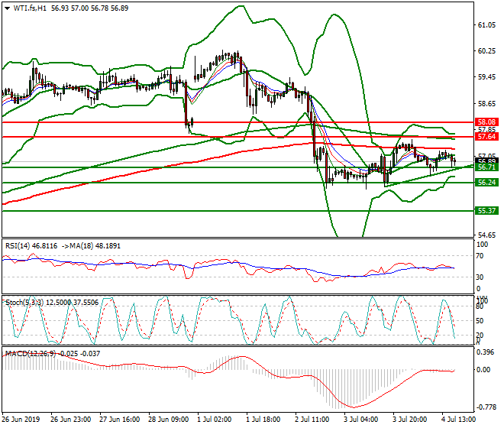Screen dimensions: 504x428
Task: Select the 58.65 price axis value
Action: click(486, 104)
